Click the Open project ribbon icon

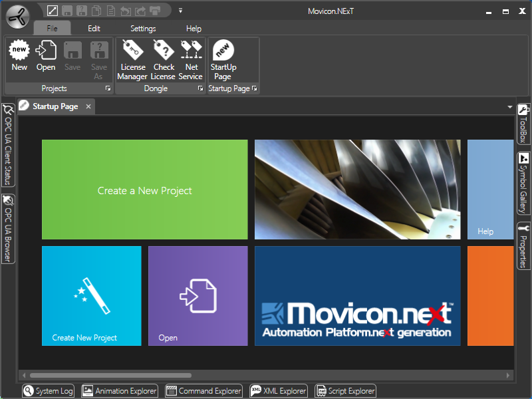click(x=46, y=55)
